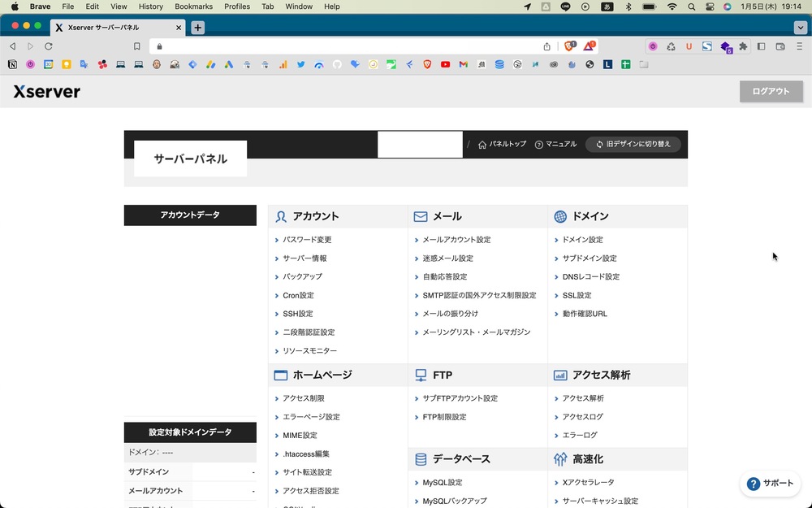The height and width of the screenshot is (508, 812).
Task: Open the Brave Wallet icon
Action: pos(780,46)
